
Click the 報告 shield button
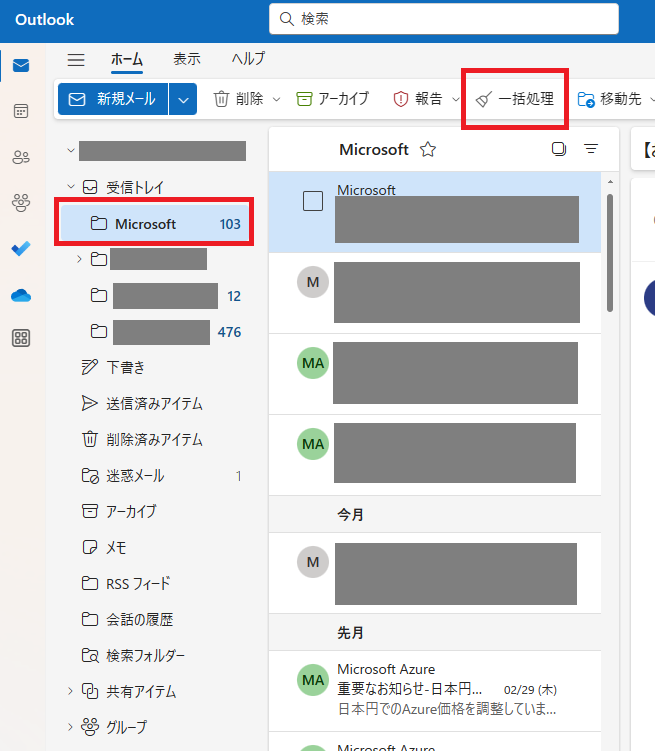tap(418, 99)
